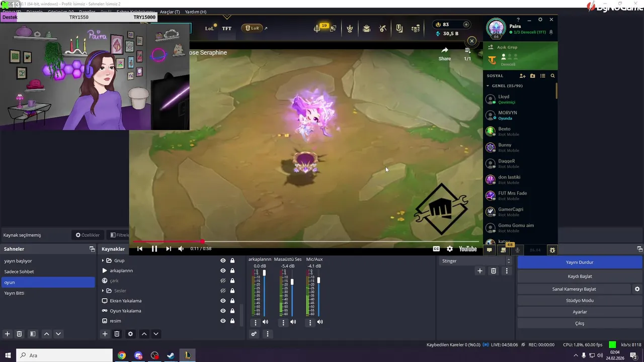Enable Stüdyo Modu
The height and width of the screenshot is (362, 644).
(x=580, y=301)
